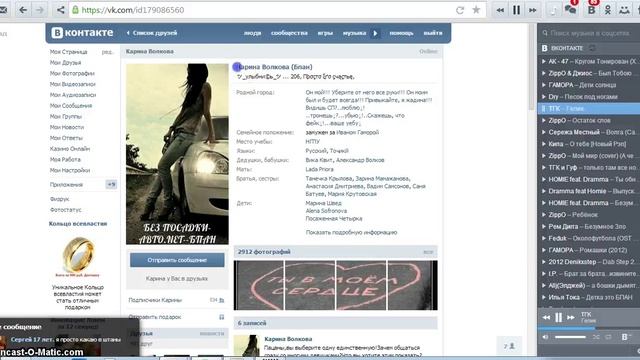This screenshot has width=640, height=360.
Task: Open the музыка header menu
Action: [354, 33]
